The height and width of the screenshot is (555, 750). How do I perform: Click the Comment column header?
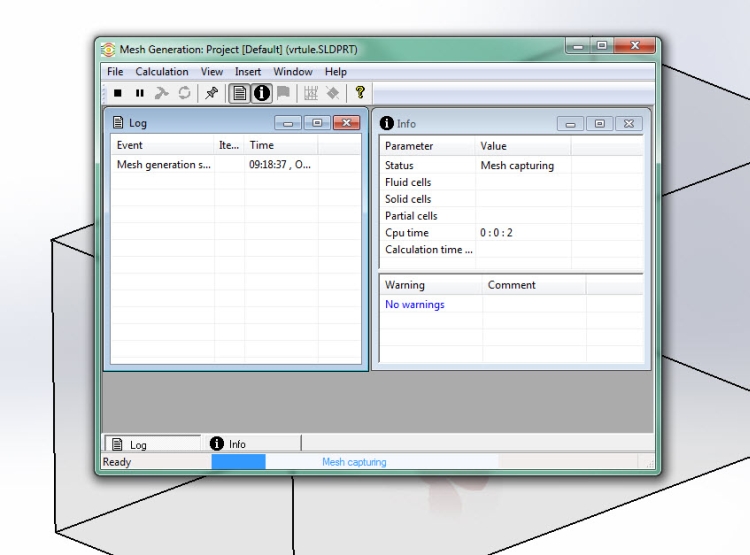pyautogui.click(x=534, y=285)
